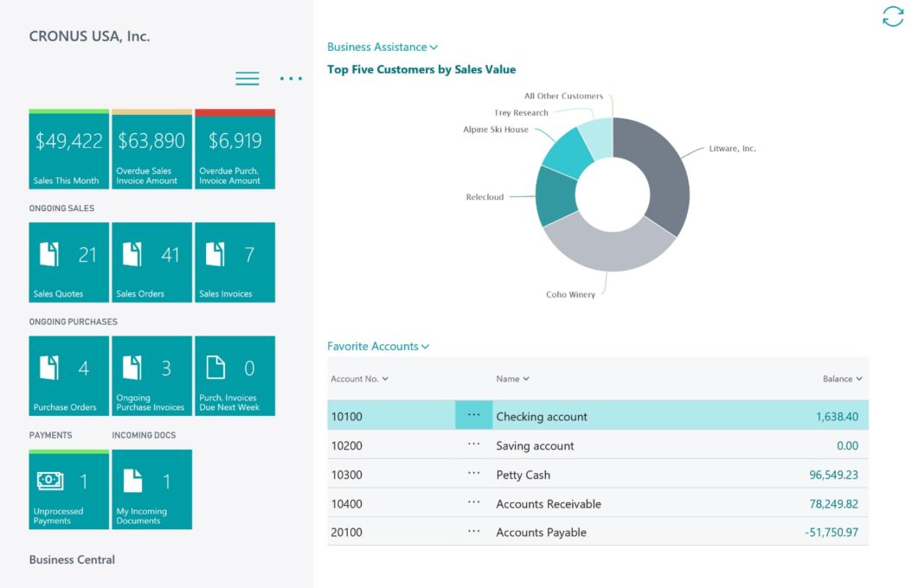Click the Top Five Customers by Sales Value title
Viewport: 912px width, 588px height.
coord(421,70)
